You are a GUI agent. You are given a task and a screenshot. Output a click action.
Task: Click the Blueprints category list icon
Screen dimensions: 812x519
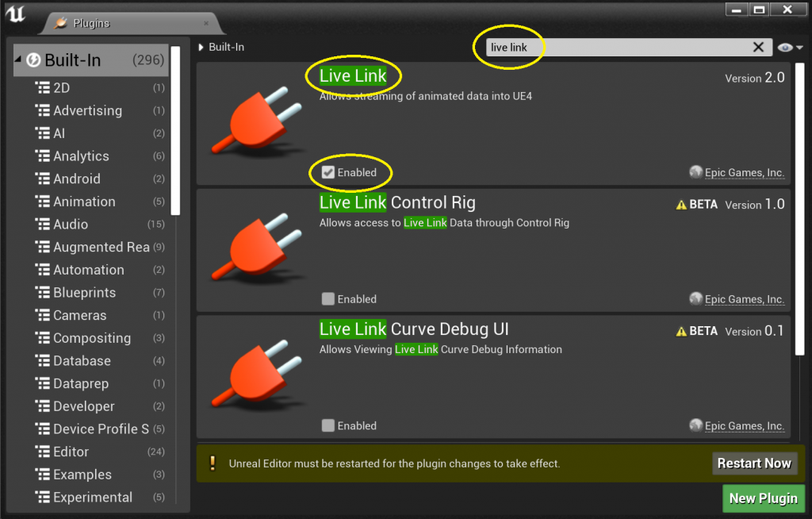pos(43,293)
